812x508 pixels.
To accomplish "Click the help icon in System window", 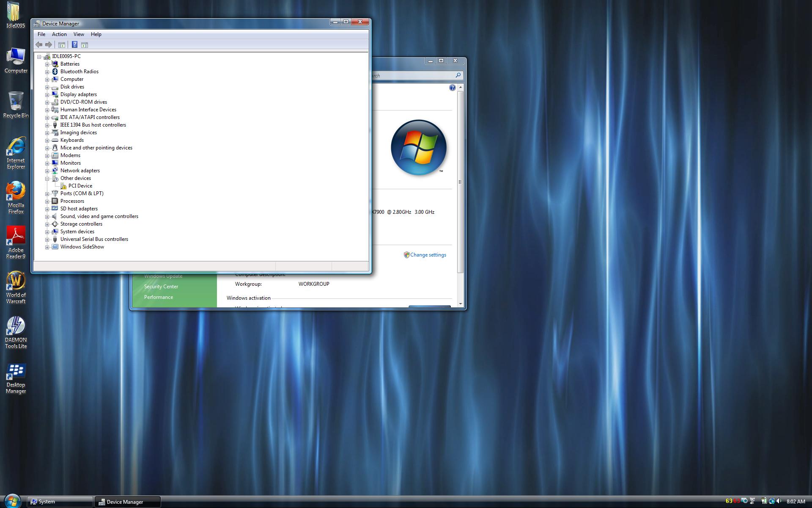I will coord(452,88).
